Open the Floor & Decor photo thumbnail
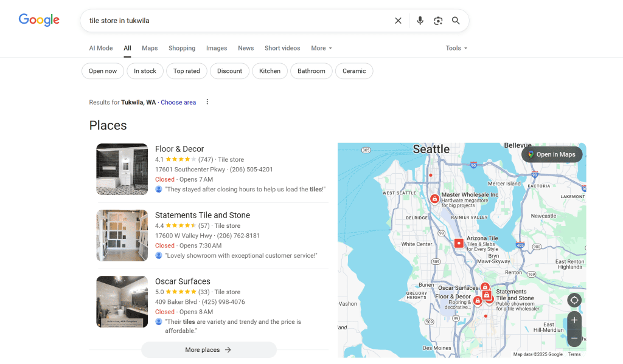Viewport: 623px width, 364px height. tap(122, 169)
